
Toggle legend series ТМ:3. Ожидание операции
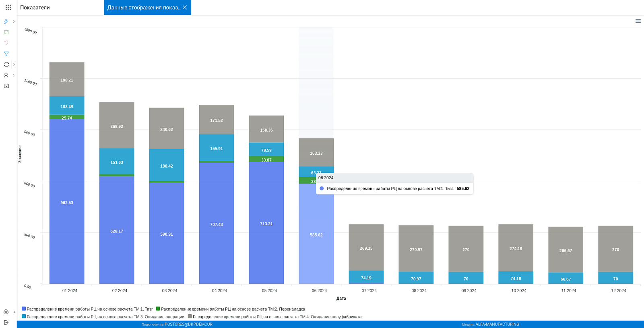103,317
